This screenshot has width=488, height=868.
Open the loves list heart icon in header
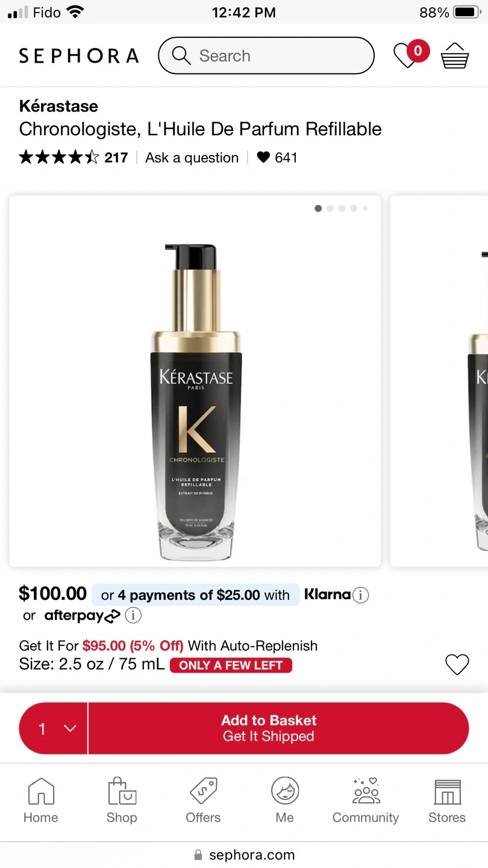[407, 55]
